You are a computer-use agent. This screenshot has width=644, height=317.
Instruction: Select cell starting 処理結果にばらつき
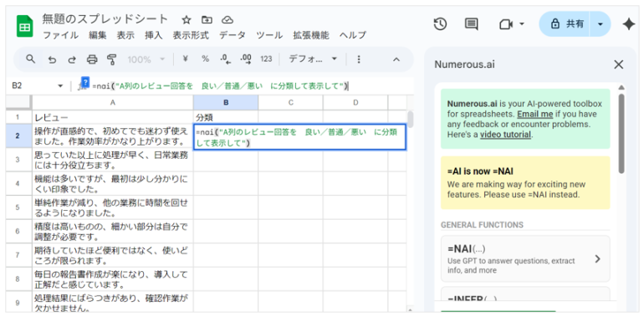(113, 302)
